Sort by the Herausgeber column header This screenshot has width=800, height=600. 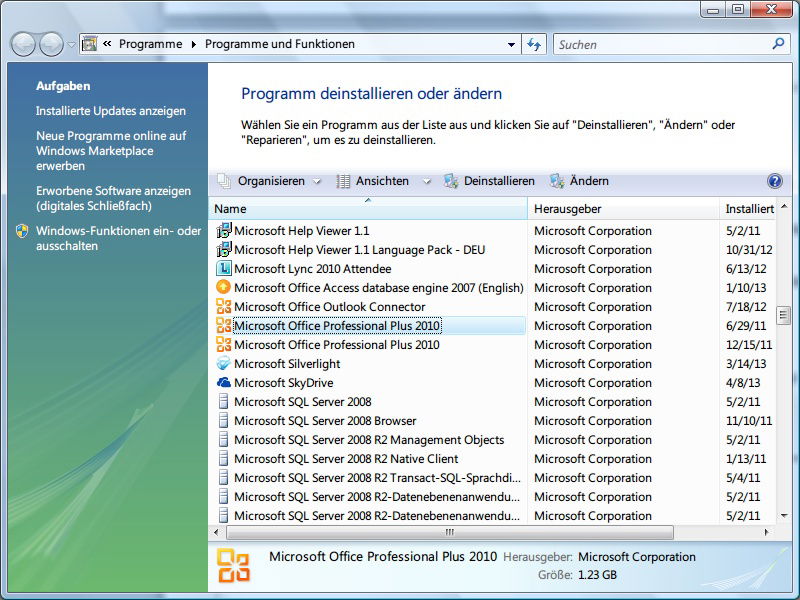[x=623, y=209]
